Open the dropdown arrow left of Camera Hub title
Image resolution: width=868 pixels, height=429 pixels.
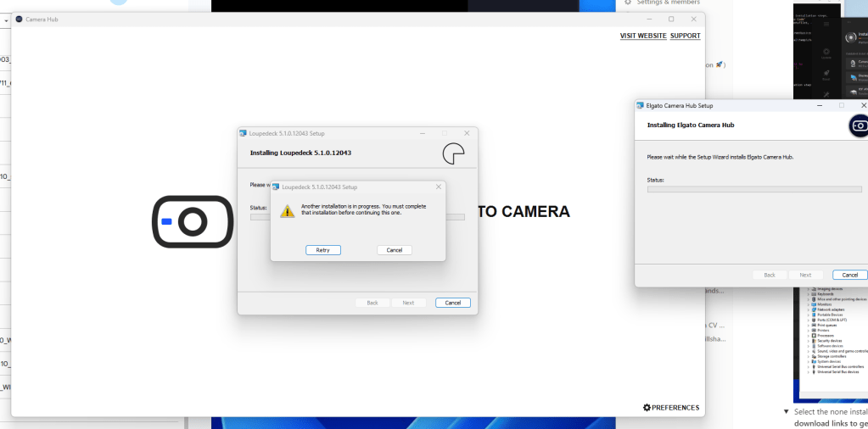(x=6, y=20)
